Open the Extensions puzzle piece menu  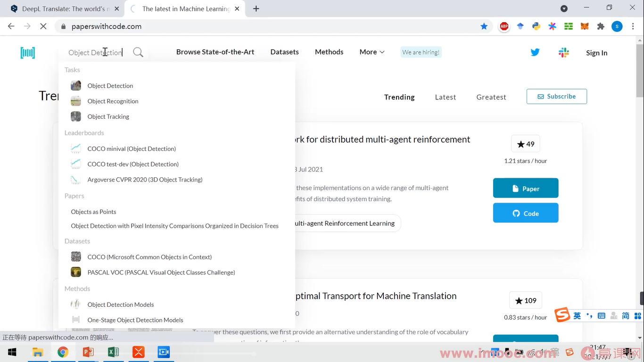click(601, 26)
